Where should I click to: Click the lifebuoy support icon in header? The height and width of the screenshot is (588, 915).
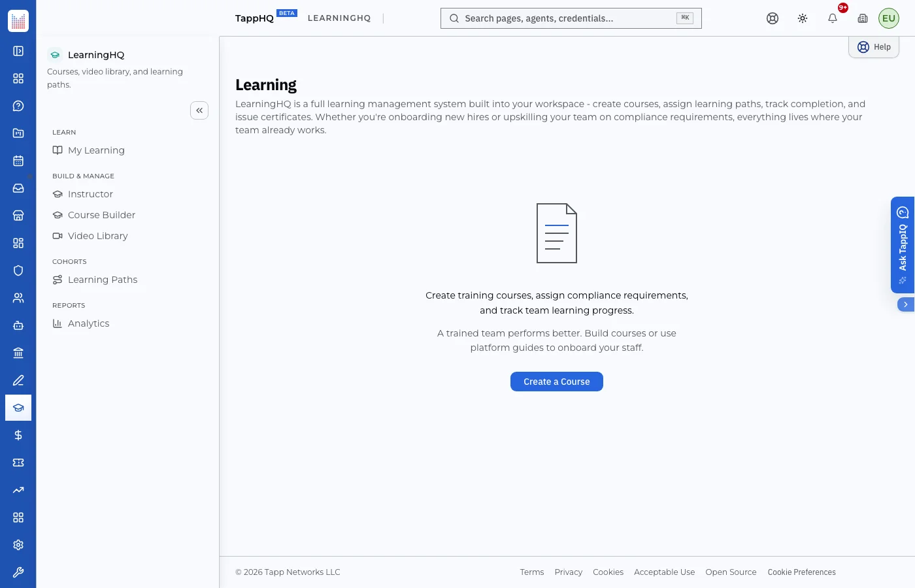(773, 18)
